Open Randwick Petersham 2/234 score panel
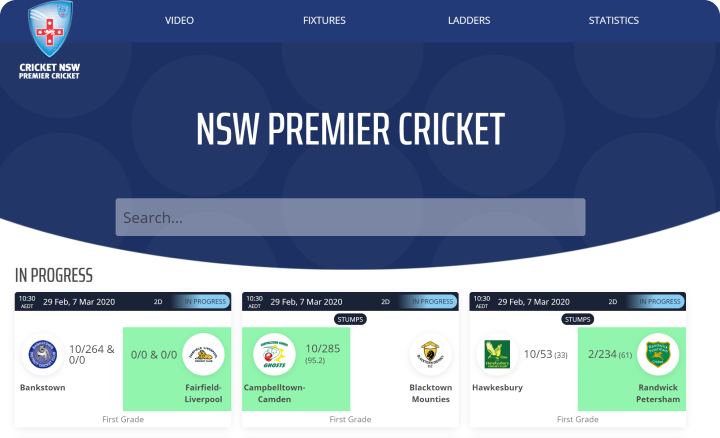The height and width of the screenshot is (438, 720). click(632, 369)
